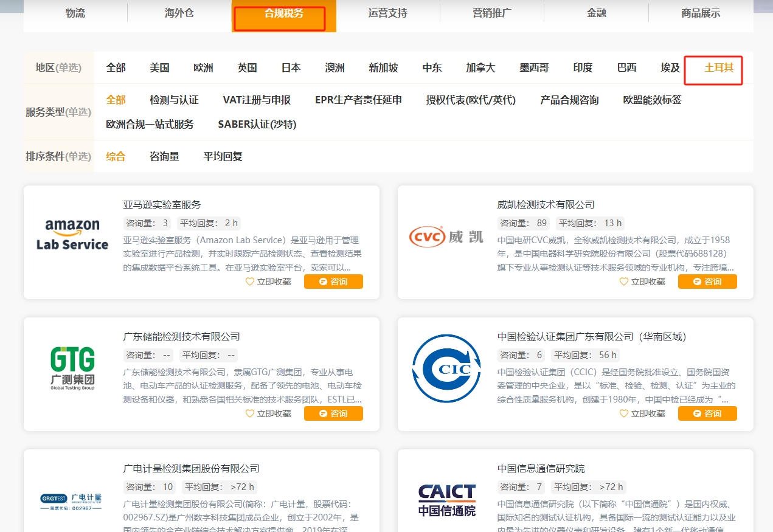The image size is (773, 532).
Task: Open the 广电计量检测集团股份有限公司 listing title
Action: [191, 468]
